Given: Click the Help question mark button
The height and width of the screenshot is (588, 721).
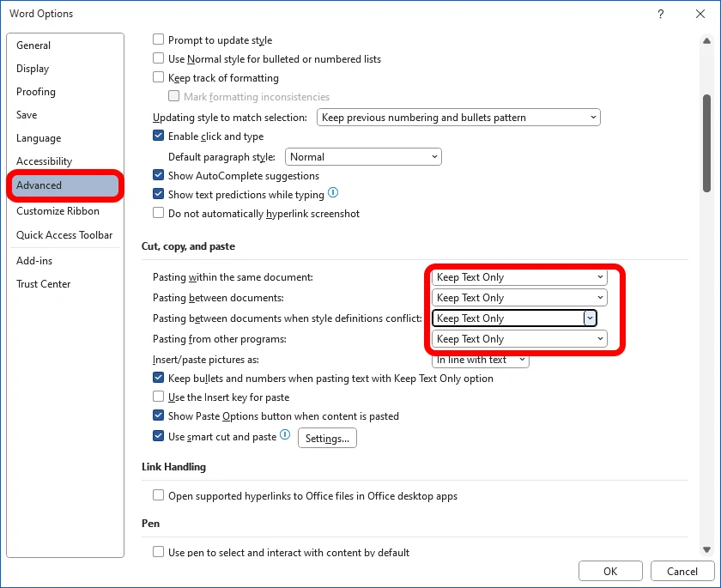Looking at the screenshot, I should [x=661, y=14].
